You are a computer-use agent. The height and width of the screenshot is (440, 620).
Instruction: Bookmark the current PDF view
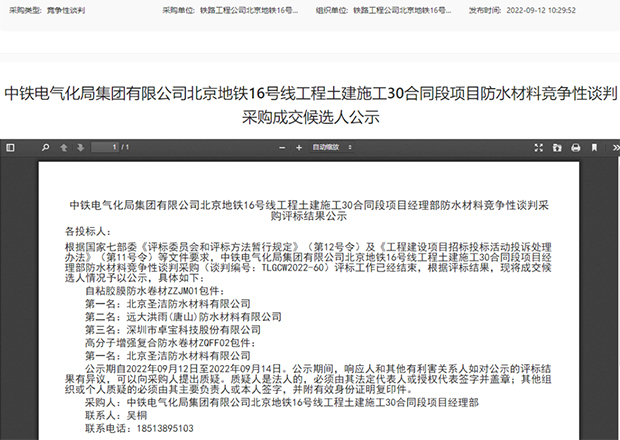pos(594,148)
